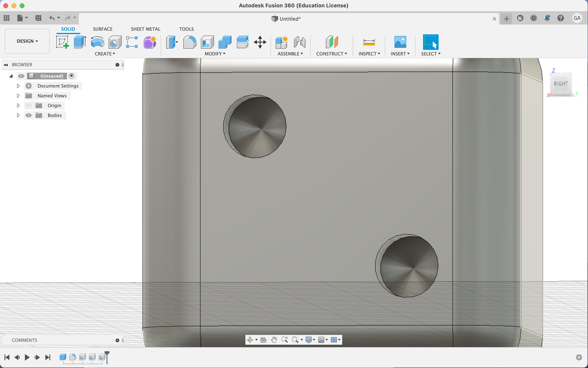588x368 pixels.
Task: Play the timeline
Action: click(x=27, y=357)
